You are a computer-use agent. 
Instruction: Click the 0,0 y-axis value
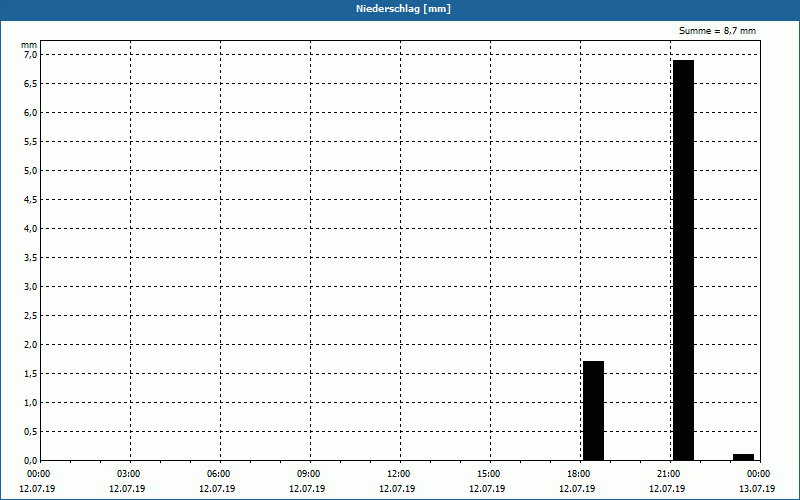point(31,461)
